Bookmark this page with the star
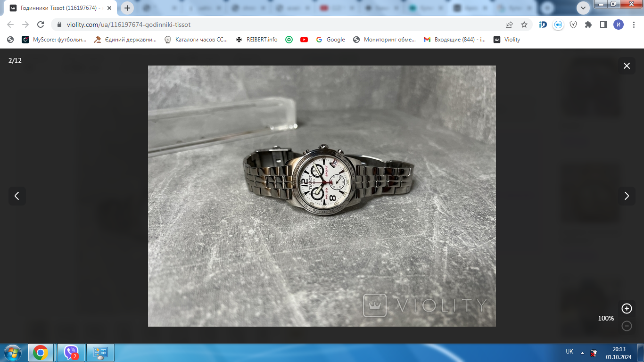 click(x=524, y=25)
